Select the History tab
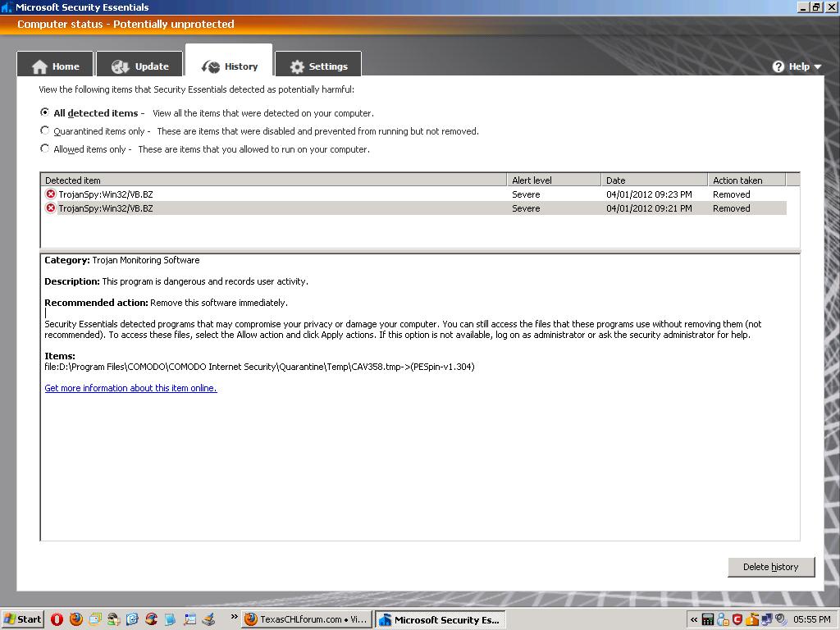840x630 pixels. click(x=229, y=61)
